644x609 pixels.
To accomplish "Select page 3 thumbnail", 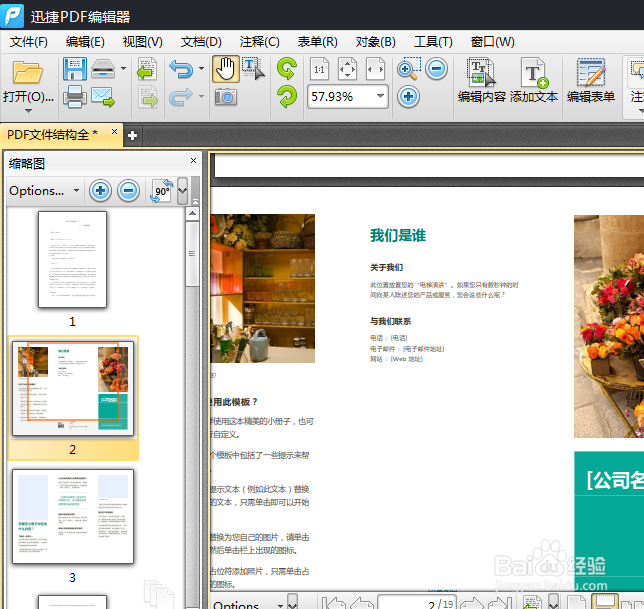I will pos(73,517).
